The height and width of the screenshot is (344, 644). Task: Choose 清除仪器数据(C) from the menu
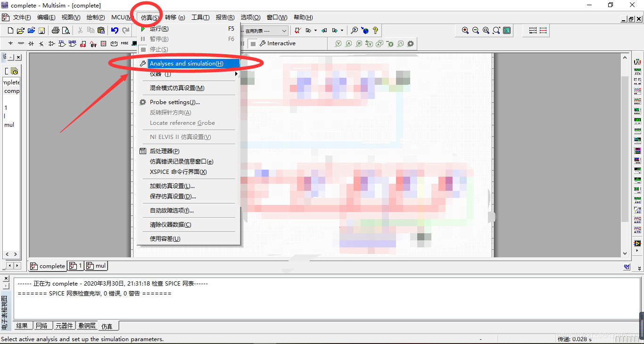click(171, 225)
